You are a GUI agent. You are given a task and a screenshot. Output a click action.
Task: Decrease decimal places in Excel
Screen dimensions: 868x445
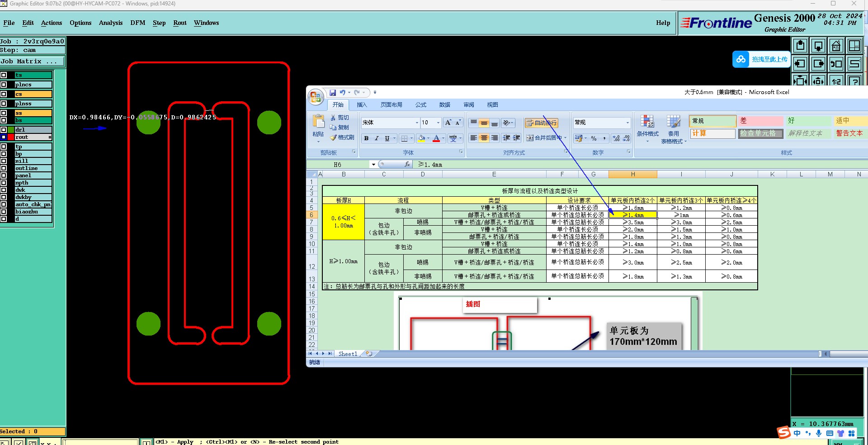pyautogui.click(x=626, y=138)
